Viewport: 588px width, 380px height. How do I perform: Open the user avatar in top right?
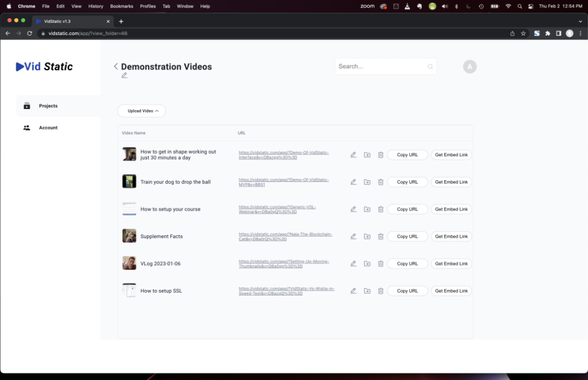click(470, 67)
